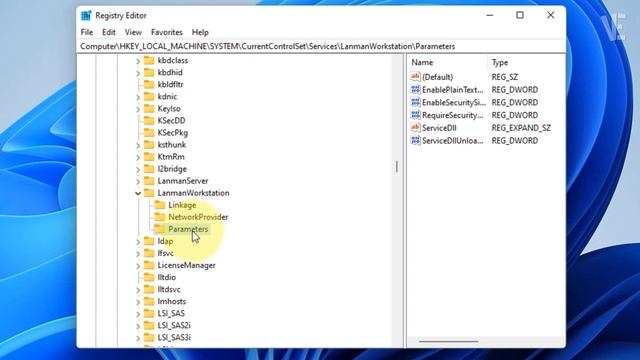640x360 pixels.
Task: Open the Help menu
Action: pos(200,32)
